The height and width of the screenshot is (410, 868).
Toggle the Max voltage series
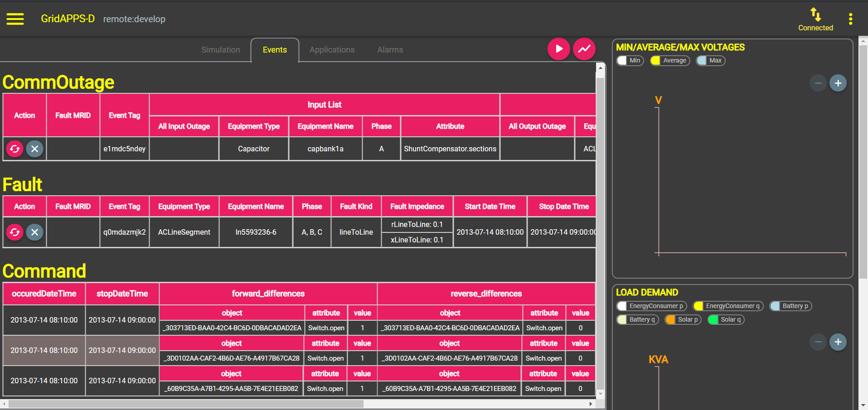coord(711,61)
